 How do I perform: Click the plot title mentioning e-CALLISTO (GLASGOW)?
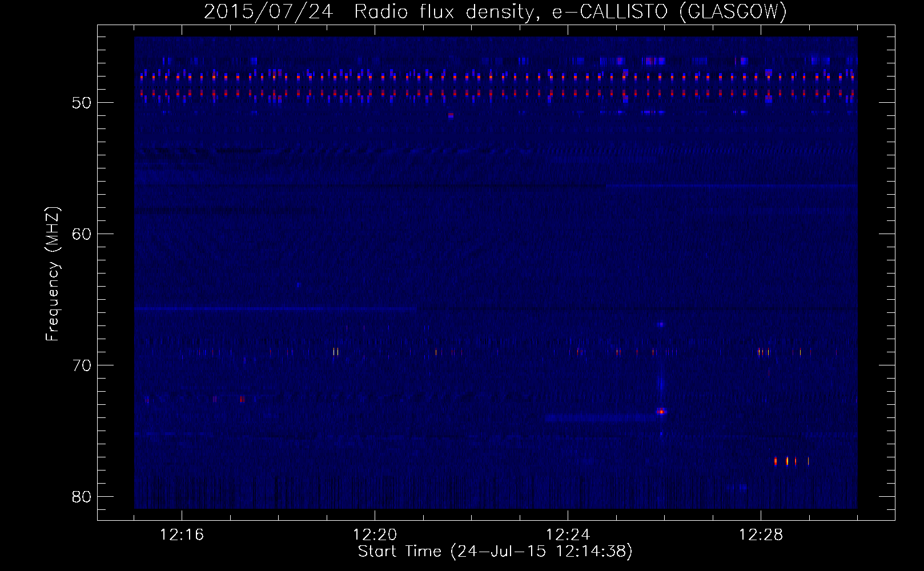[495, 11]
